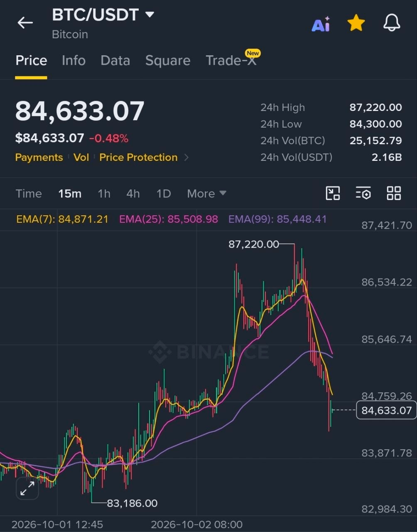Tap the 2026-10-02 08:00 time axis label
The height and width of the screenshot is (532, 417).
[196, 525]
